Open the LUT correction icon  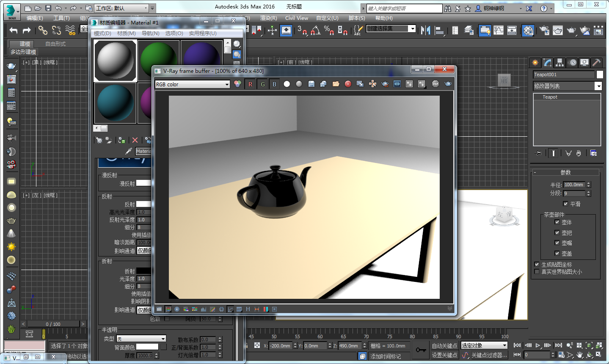point(239,309)
